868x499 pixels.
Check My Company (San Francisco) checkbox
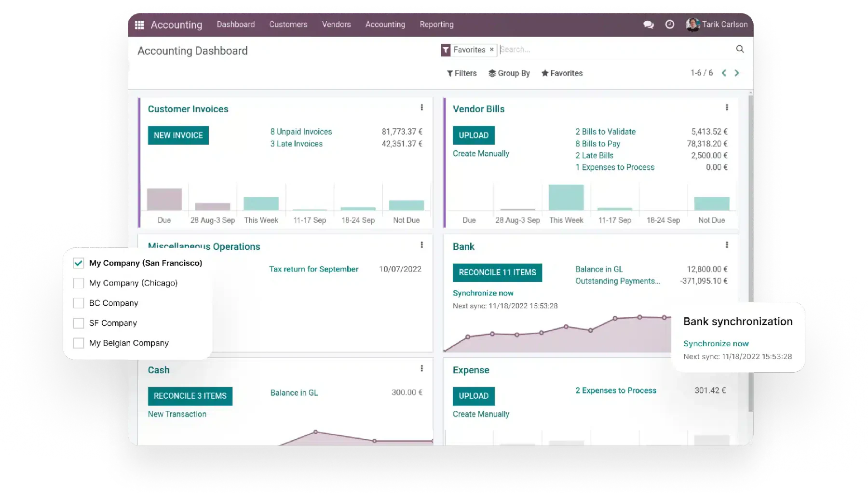79,263
